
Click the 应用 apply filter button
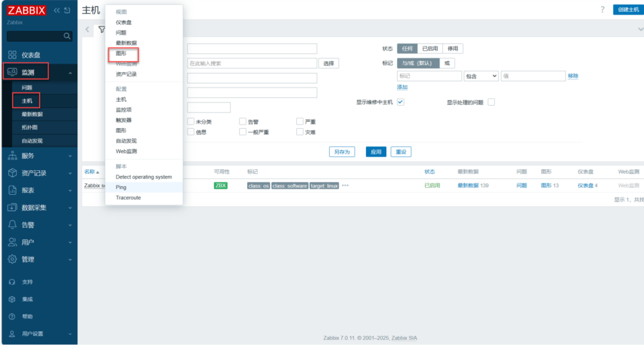(x=375, y=152)
